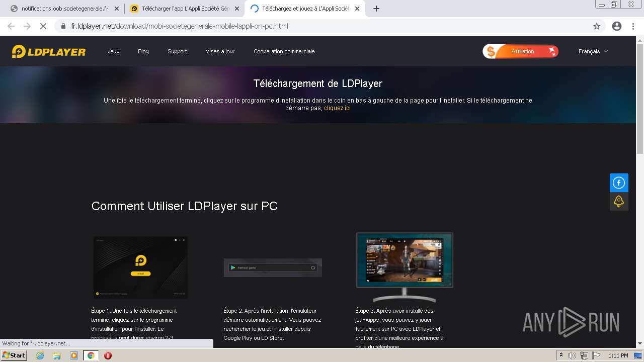Click the address bar URL
This screenshot has width=644, height=362.
180,26
